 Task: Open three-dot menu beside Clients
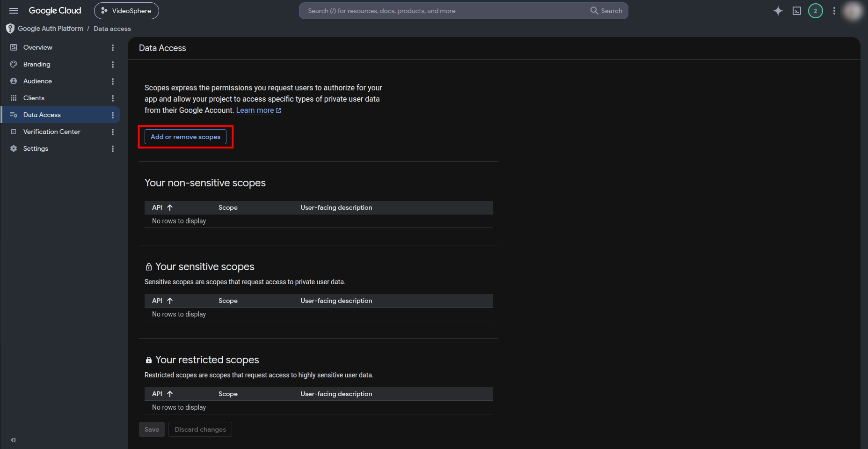pyautogui.click(x=113, y=98)
